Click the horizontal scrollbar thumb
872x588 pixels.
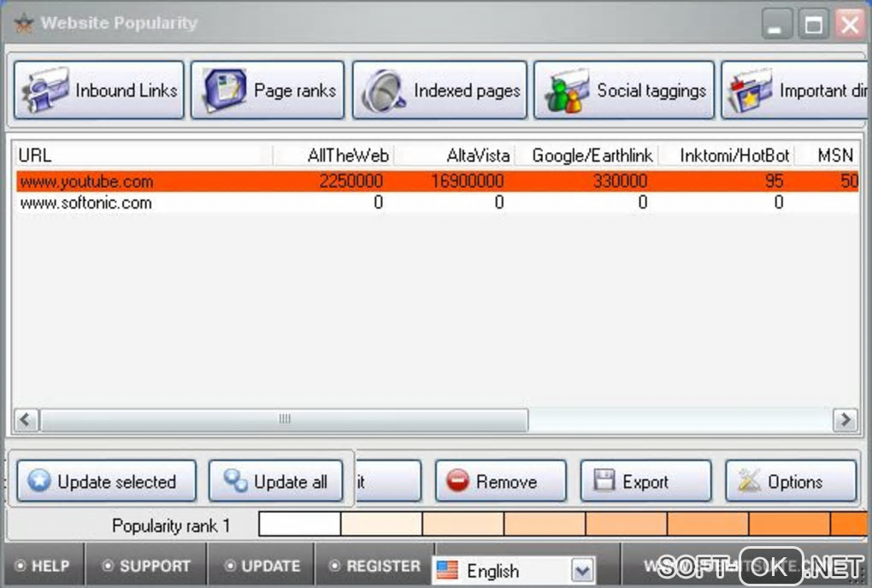(284, 420)
